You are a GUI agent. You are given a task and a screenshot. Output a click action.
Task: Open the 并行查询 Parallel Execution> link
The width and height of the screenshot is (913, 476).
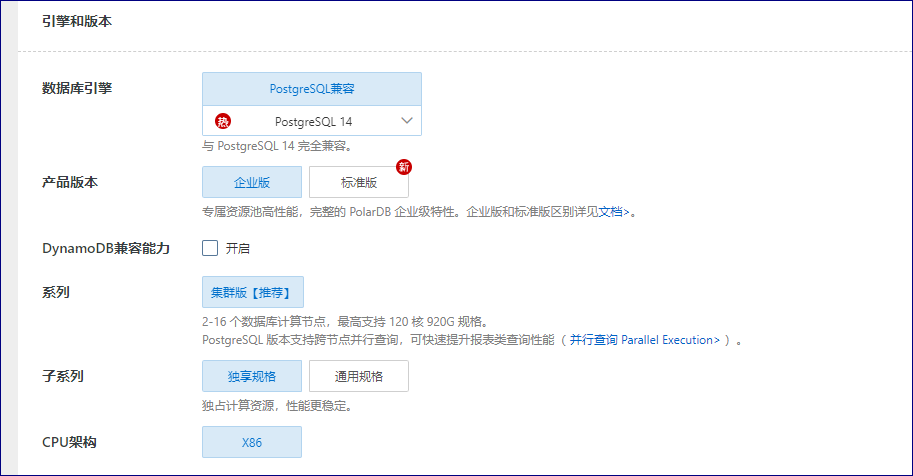(645, 340)
